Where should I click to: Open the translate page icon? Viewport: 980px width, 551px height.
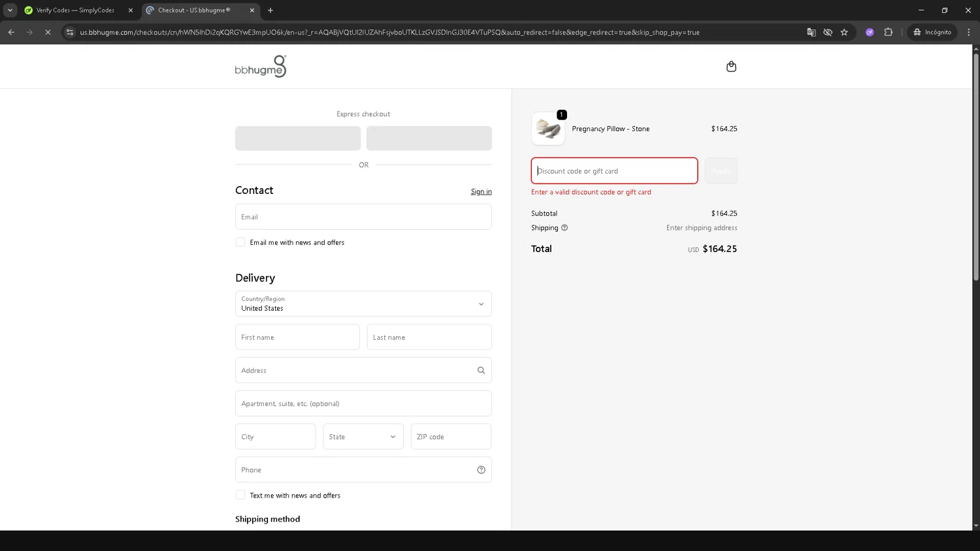811,32
